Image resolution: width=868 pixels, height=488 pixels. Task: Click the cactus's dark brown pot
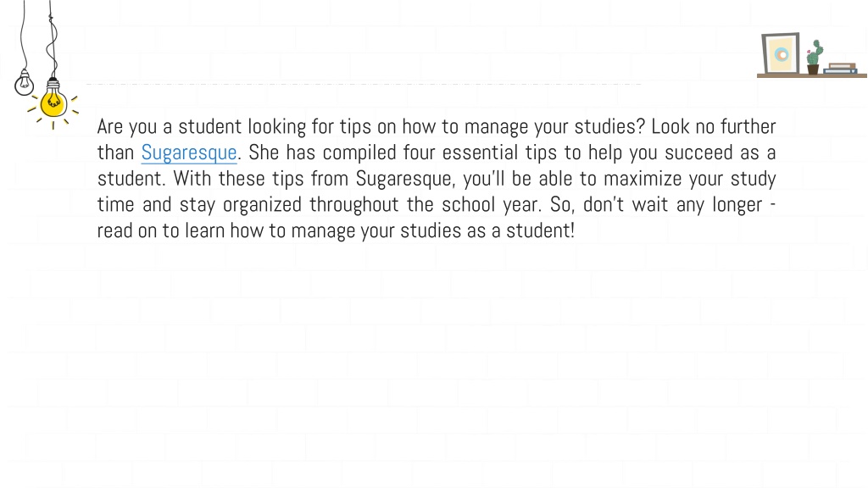click(x=813, y=69)
